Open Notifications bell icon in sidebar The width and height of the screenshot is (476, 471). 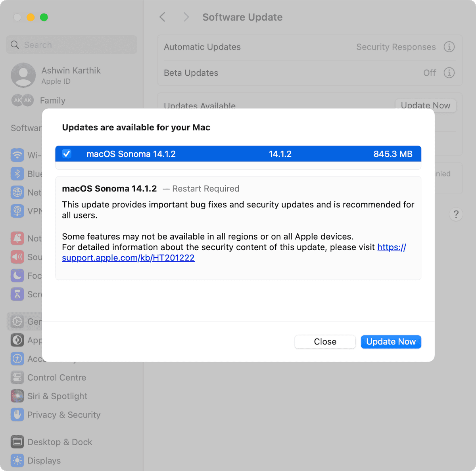point(17,238)
